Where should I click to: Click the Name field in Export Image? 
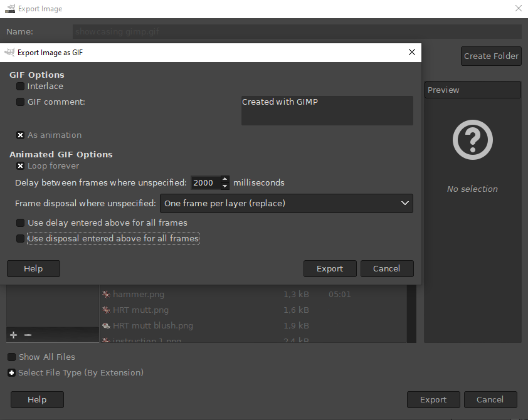(297, 31)
